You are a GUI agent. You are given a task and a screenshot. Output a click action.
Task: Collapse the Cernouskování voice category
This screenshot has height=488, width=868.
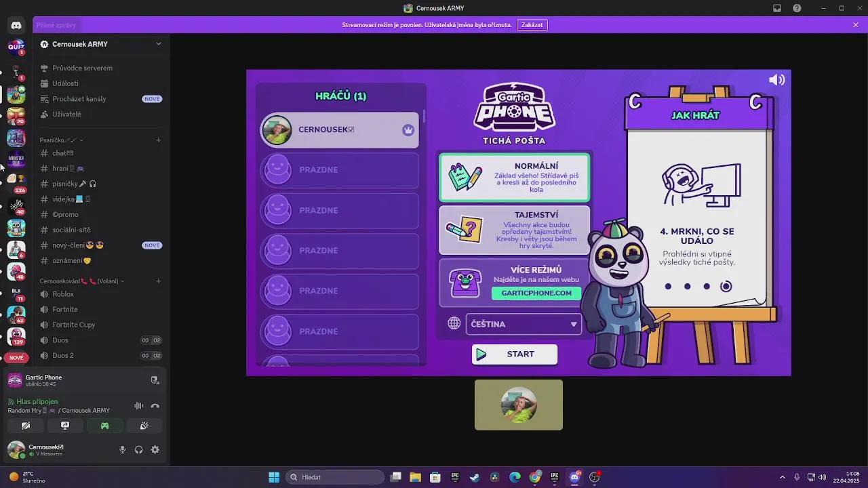[x=81, y=281]
